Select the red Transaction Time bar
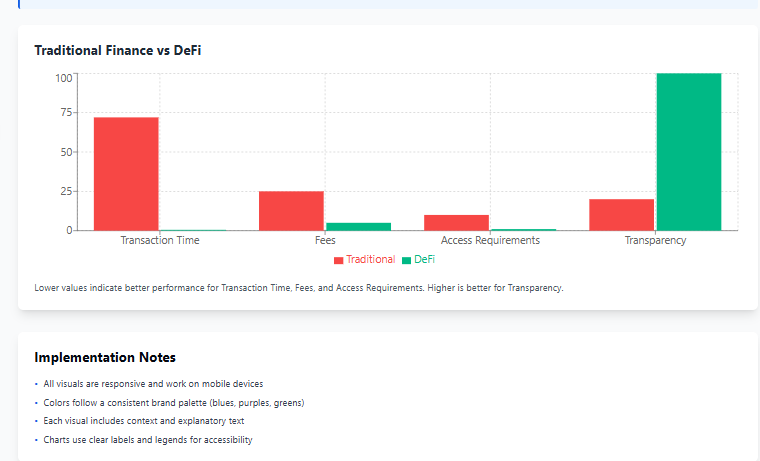The image size is (760, 461). click(x=126, y=173)
